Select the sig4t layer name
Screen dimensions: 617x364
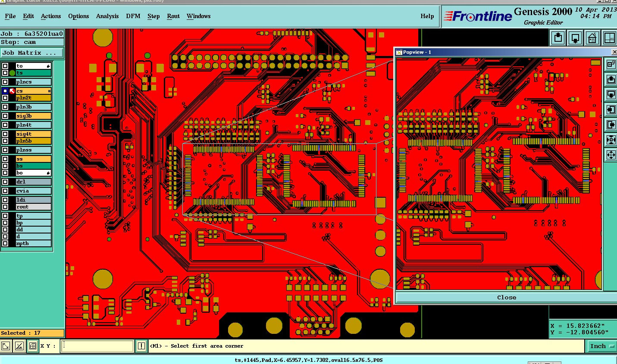33,134
